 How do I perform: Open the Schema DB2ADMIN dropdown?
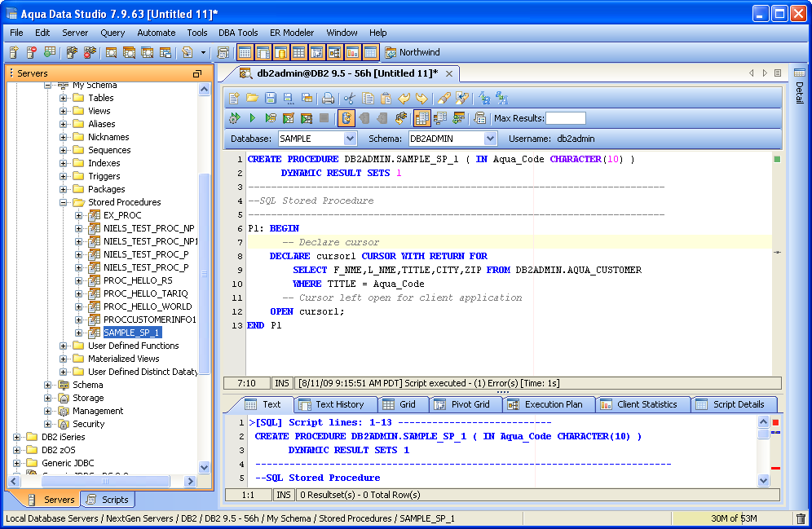pos(490,139)
